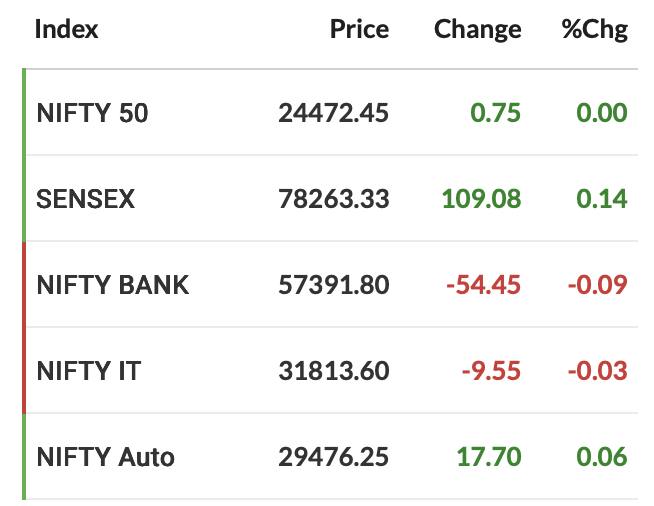This screenshot has width=654, height=506.
Task: Click the Price column header
Action: pyautogui.click(x=359, y=29)
